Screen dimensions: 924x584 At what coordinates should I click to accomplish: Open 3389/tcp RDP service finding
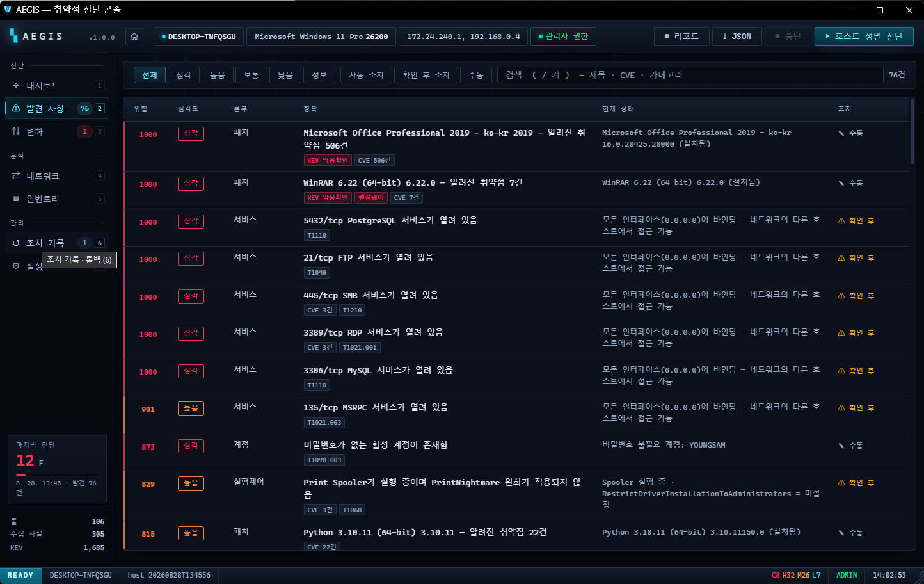[516, 340]
